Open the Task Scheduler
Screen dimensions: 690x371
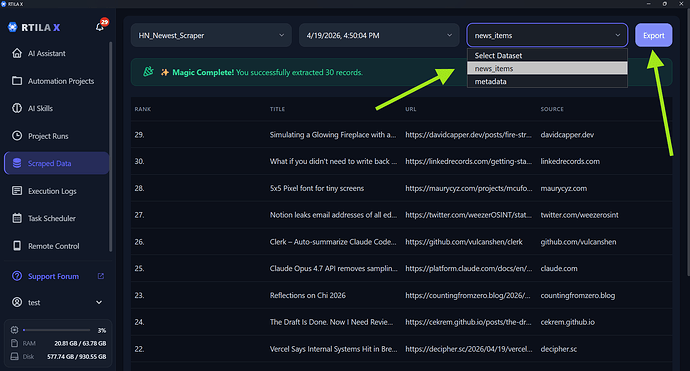[56, 218]
